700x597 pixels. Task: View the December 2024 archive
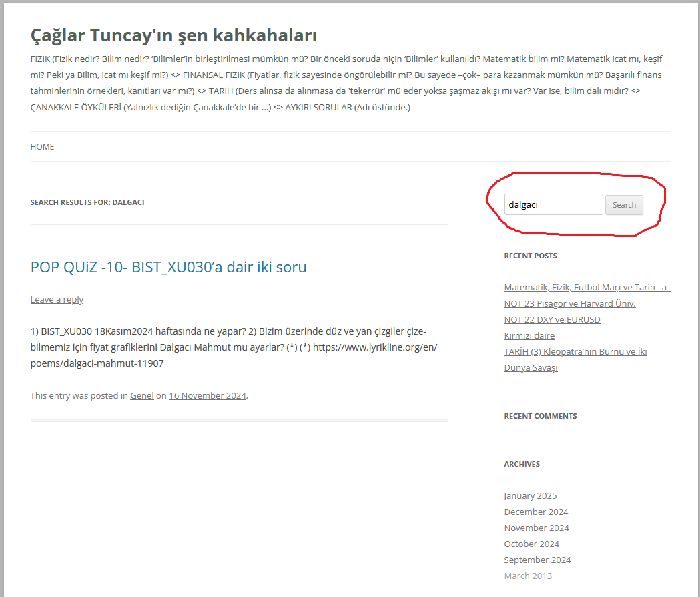click(x=536, y=512)
